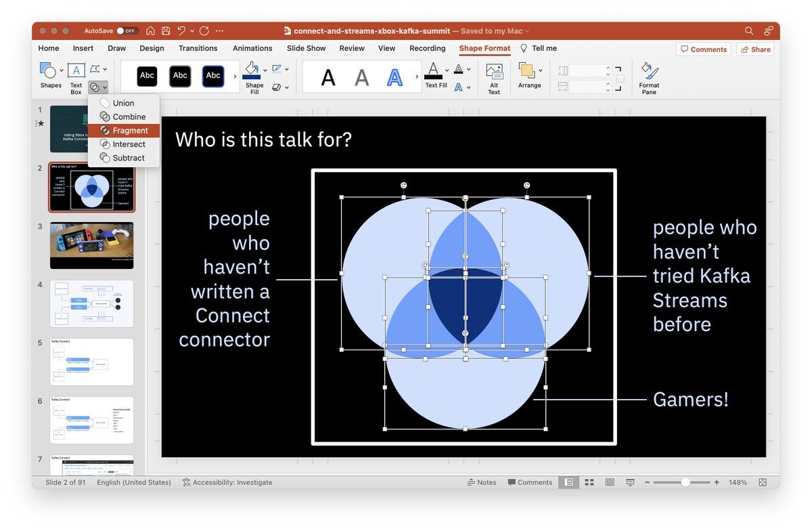Open the Undo history dropdown arrow
This screenshot has width=812, height=531.
192,31
